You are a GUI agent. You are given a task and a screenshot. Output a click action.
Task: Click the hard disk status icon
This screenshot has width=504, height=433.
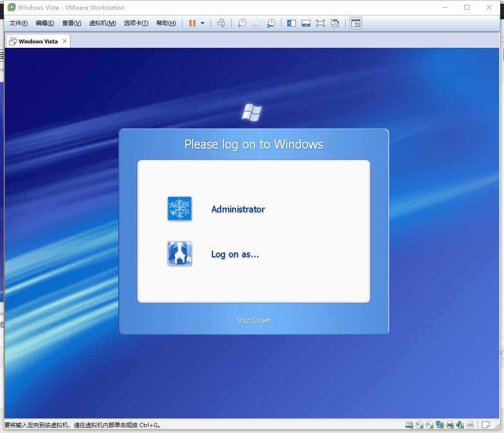(x=409, y=425)
